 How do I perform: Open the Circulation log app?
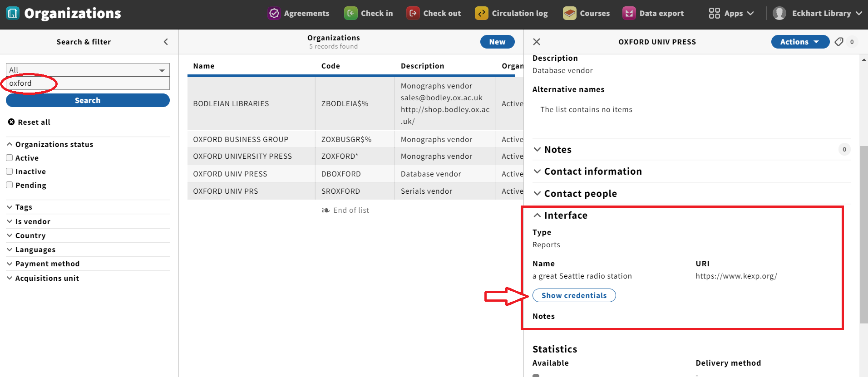tap(511, 13)
